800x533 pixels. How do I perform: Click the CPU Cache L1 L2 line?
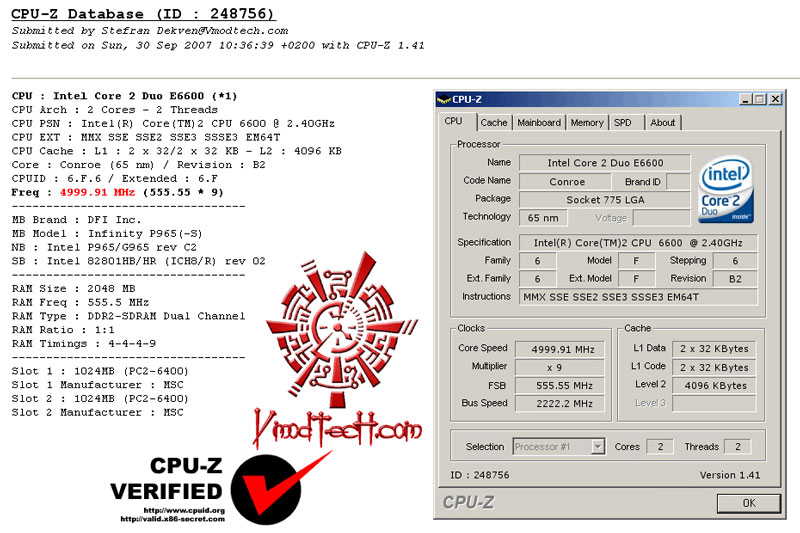tap(177, 151)
